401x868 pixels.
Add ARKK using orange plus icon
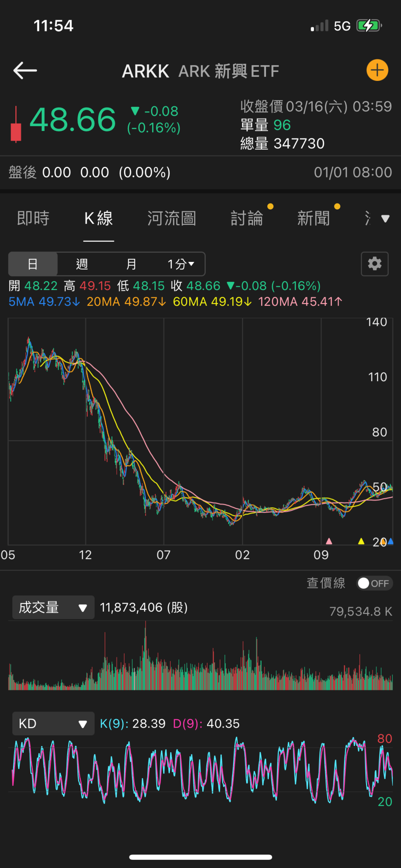(377, 70)
